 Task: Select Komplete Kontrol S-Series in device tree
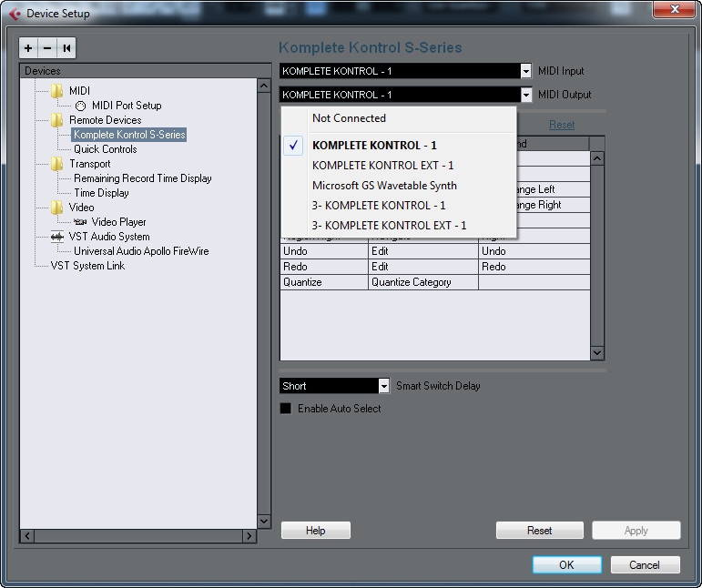click(129, 135)
